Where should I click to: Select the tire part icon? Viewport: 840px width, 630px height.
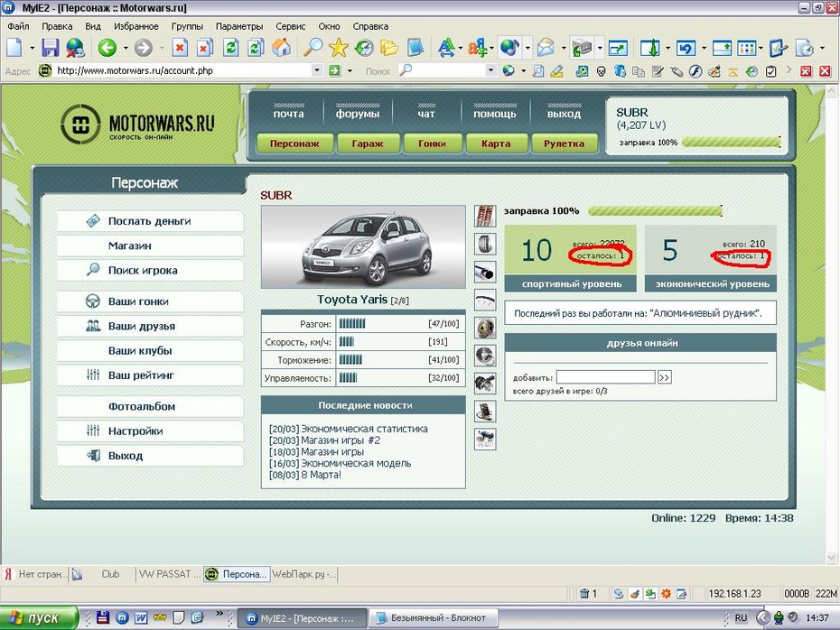(x=485, y=245)
